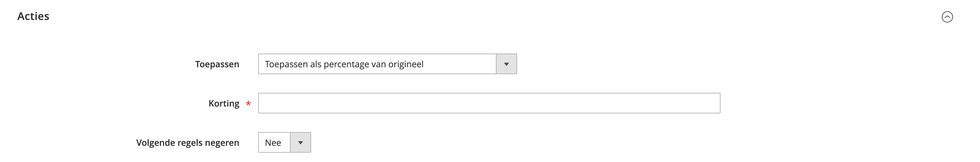Click the Volgende regels negeren dropdown arrow

pyautogui.click(x=300, y=143)
